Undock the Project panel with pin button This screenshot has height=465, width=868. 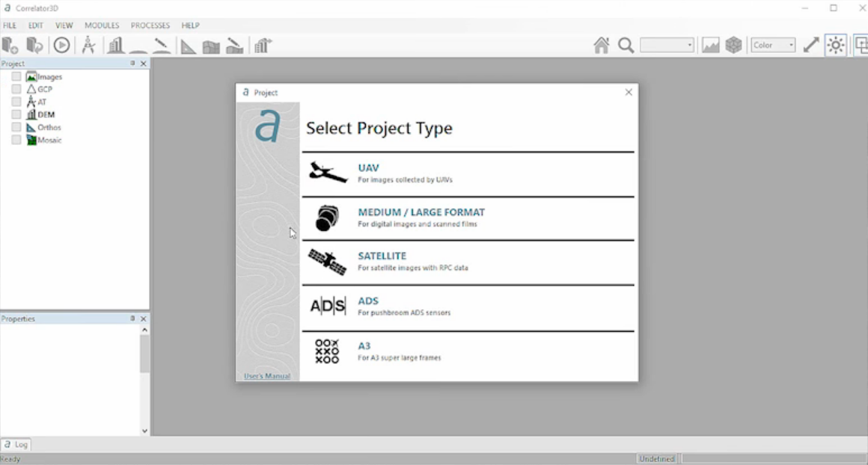[x=132, y=64]
